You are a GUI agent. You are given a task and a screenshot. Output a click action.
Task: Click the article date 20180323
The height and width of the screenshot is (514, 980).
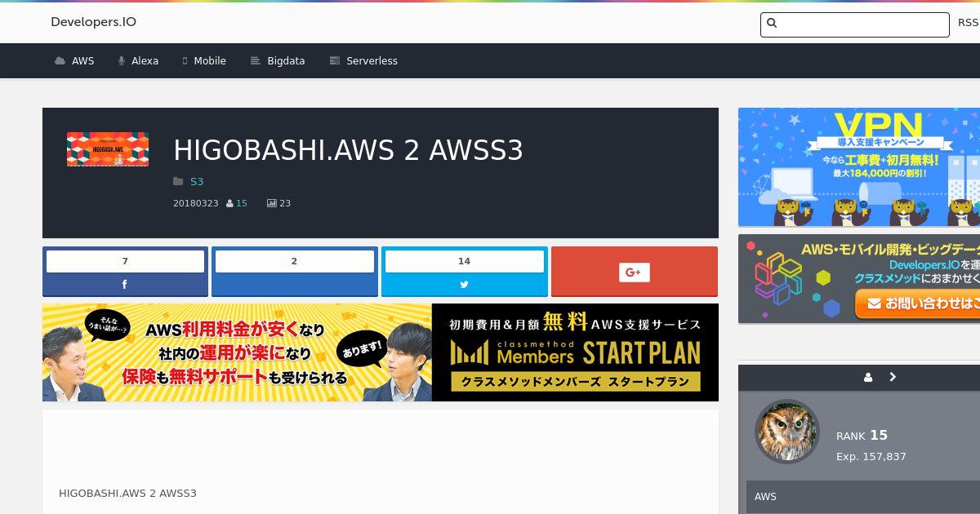(196, 203)
